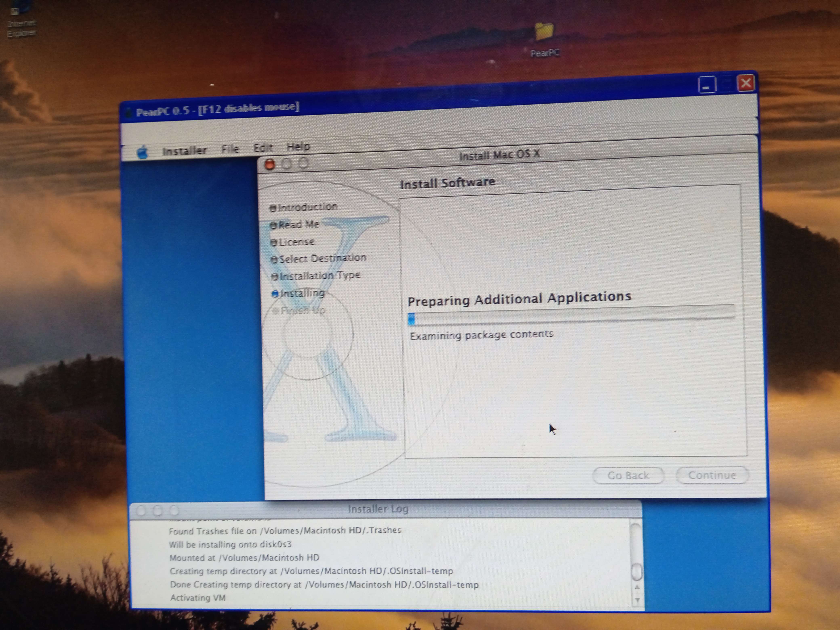840x630 pixels.
Task: Click the Continue button
Action: 712,475
